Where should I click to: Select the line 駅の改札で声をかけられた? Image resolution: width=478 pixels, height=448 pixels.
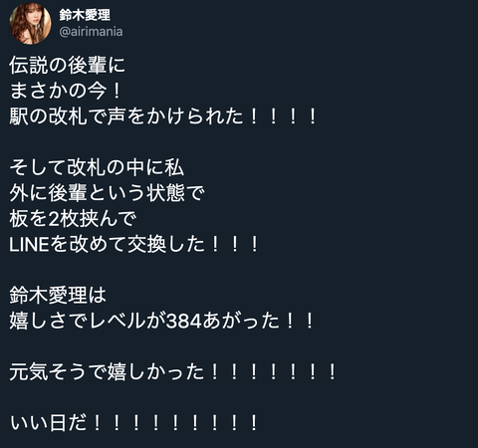(126, 116)
